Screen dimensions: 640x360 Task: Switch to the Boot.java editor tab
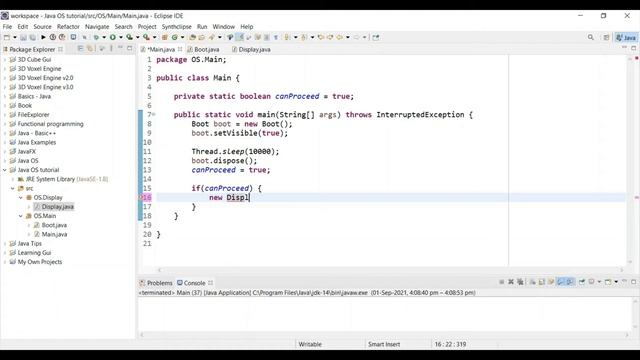[x=203, y=49]
